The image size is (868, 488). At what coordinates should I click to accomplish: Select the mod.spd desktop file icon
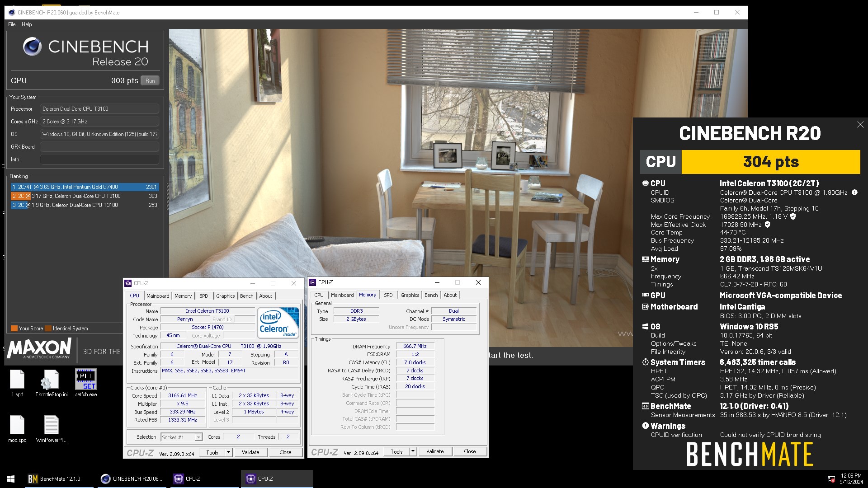pos(17,429)
